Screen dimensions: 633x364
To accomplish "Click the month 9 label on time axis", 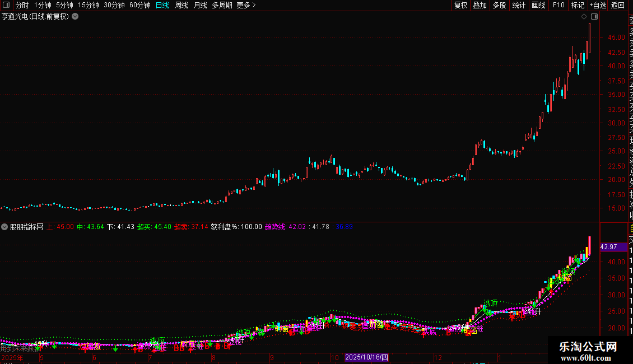I will click(x=272, y=357).
